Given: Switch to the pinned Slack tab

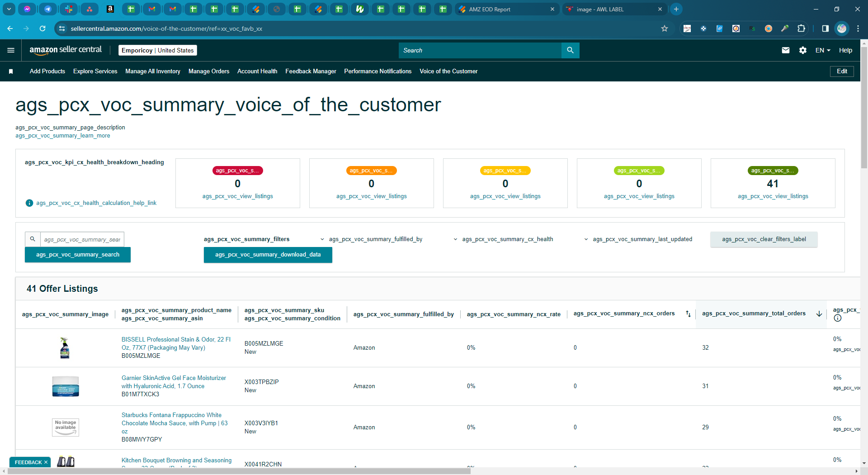Looking at the screenshot, I should (69, 9).
